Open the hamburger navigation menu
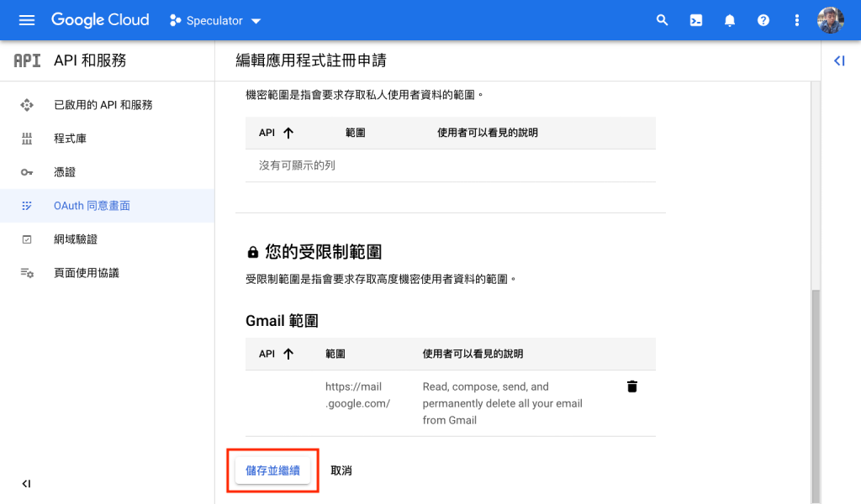This screenshot has height=504, width=861. click(26, 20)
